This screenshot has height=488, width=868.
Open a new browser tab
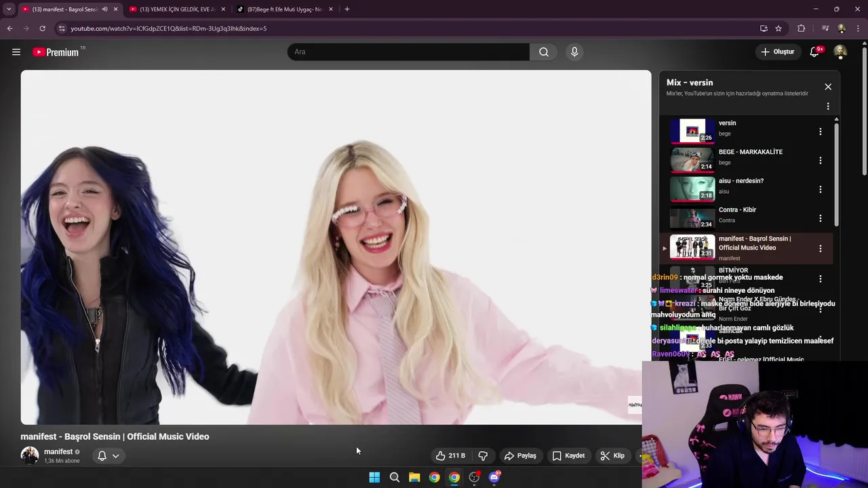coord(347,9)
